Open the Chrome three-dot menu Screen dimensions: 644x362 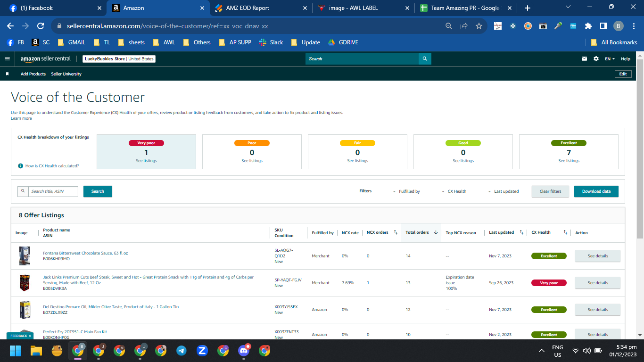pos(634,26)
